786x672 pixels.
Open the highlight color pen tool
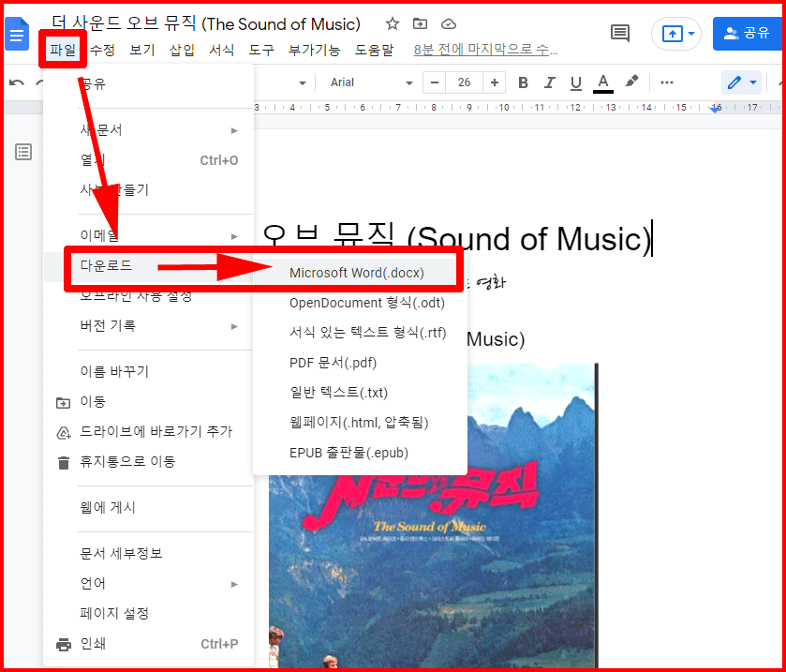point(631,82)
